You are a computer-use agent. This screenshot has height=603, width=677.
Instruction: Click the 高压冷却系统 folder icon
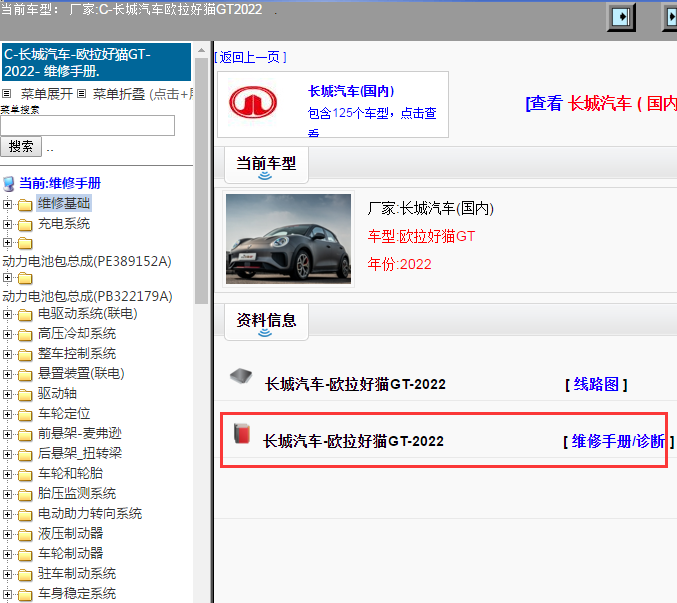(25, 335)
